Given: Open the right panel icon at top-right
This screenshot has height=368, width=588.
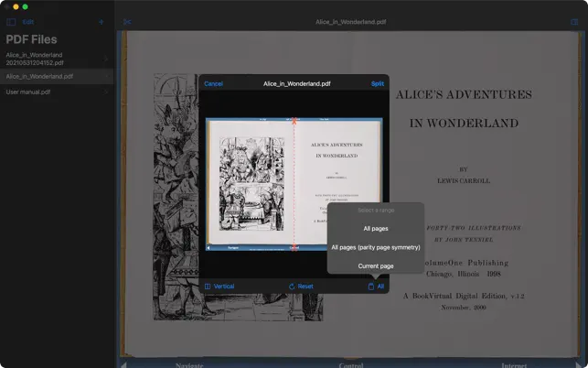Looking at the screenshot, I should click(x=574, y=22).
